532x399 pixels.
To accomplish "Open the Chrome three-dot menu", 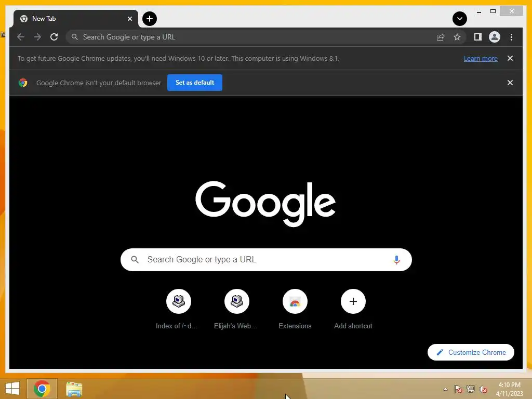I will tap(511, 37).
